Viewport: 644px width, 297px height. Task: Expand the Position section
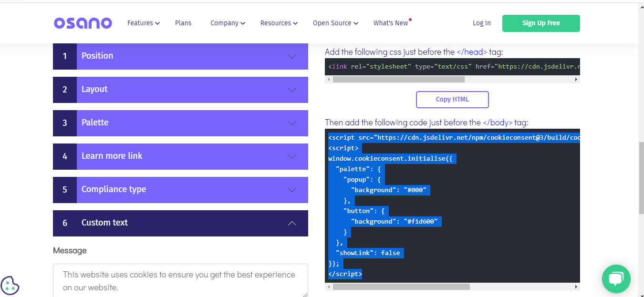click(x=180, y=56)
